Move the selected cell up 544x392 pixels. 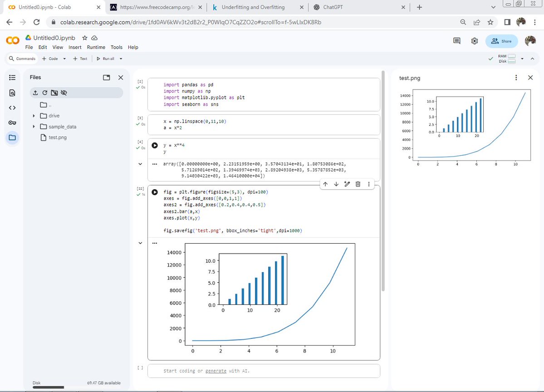coord(325,184)
